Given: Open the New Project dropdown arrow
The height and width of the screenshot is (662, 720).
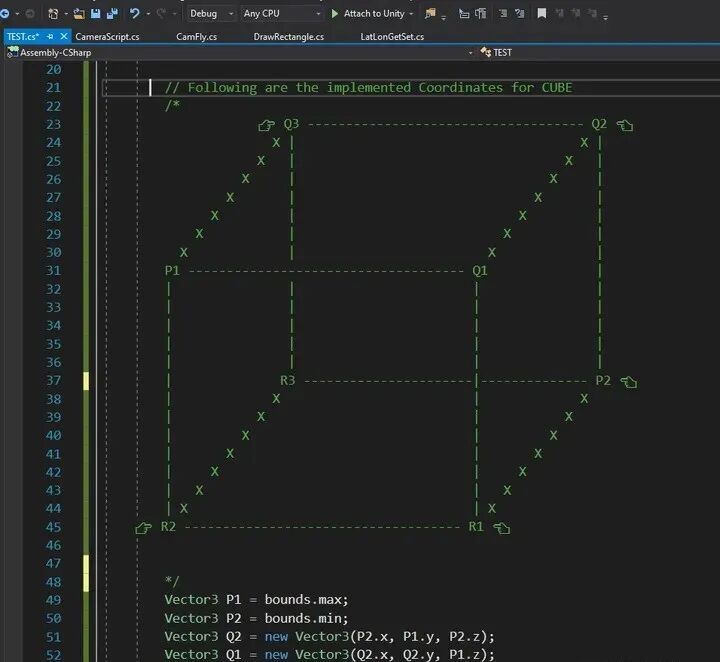Looking at the screenshot, I should [x=66, y=14].
